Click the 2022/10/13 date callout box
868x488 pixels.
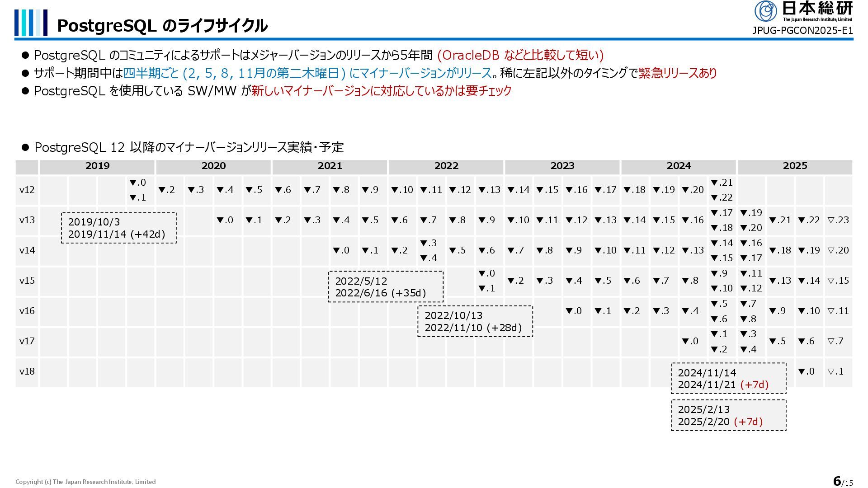[475, 321]
